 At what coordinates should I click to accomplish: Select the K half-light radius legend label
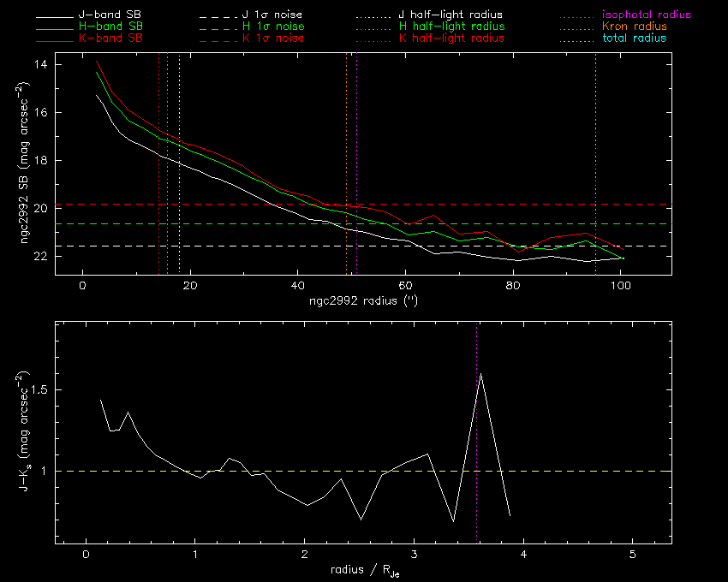(451, 39)
